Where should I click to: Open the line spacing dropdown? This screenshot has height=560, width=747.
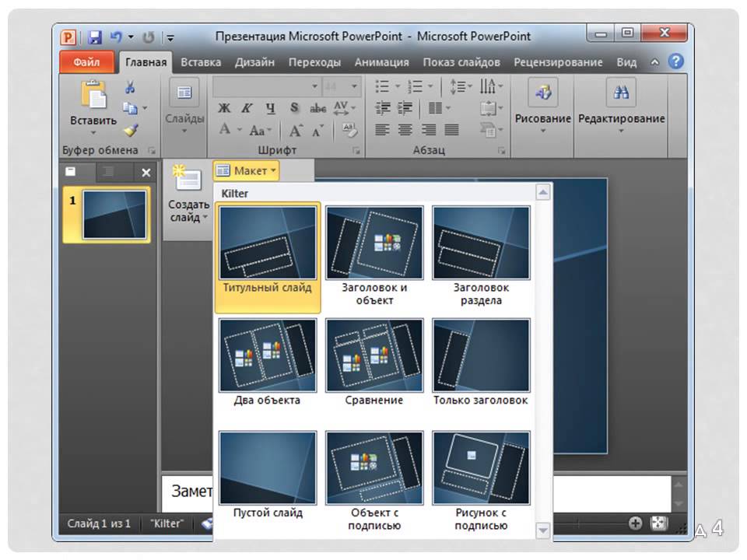pyautogui.click(x=461, y=86)
